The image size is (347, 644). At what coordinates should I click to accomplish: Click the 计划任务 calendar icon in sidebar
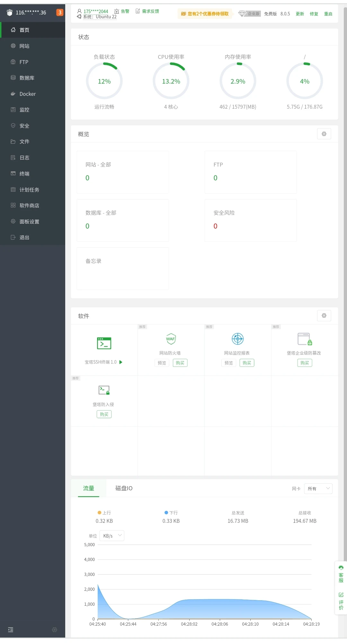(13, 189)
